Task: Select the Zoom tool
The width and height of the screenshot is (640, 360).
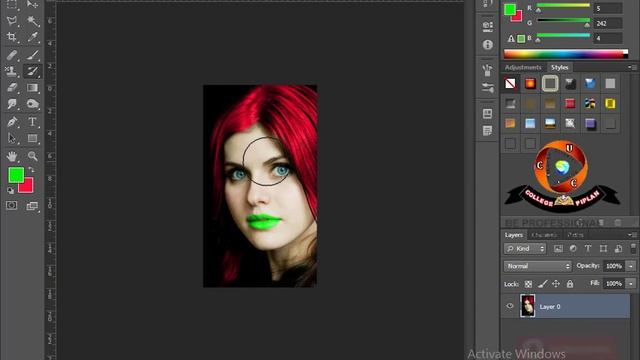Action: pyautogui.click(x=32, y=156)
